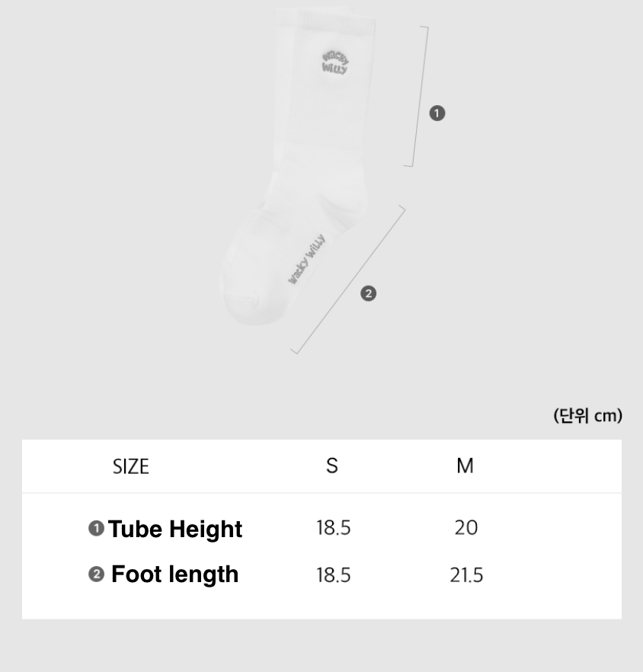
Task: Select the M size column header
Action: 465,466
